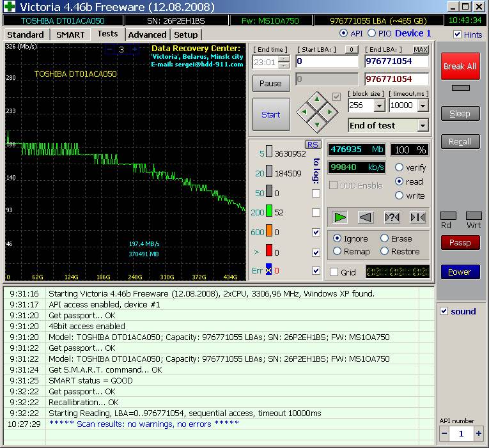
Task: Click the Pause button
Action: [270, 83]
